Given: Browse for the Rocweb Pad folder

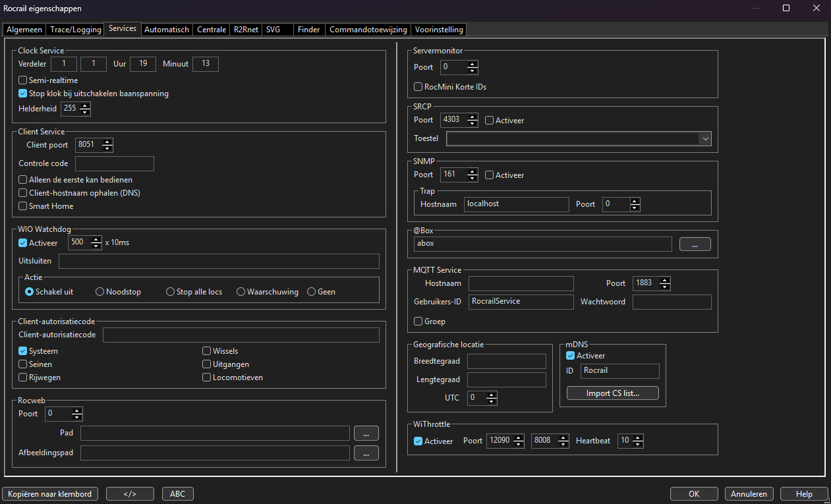Looking at the screenshot, I should coord(366,433).
